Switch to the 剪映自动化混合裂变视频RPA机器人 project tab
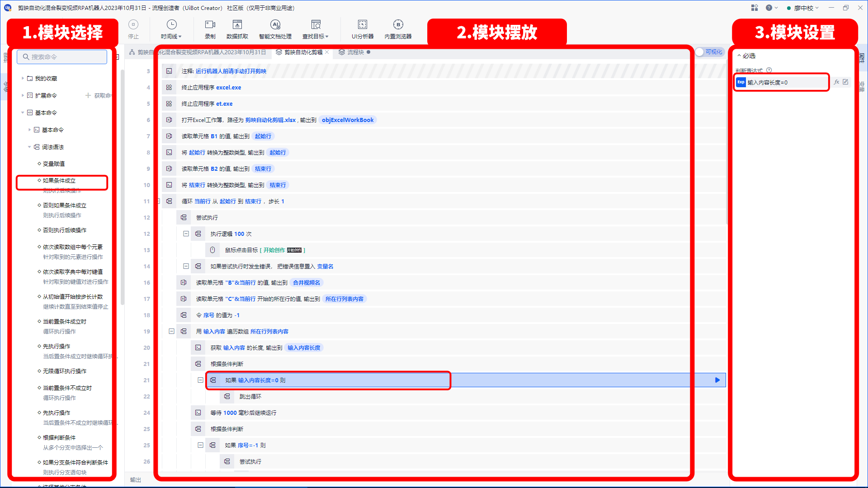This screenshot has width=868, height=488. pyautogui.click(x=198, y=52)
